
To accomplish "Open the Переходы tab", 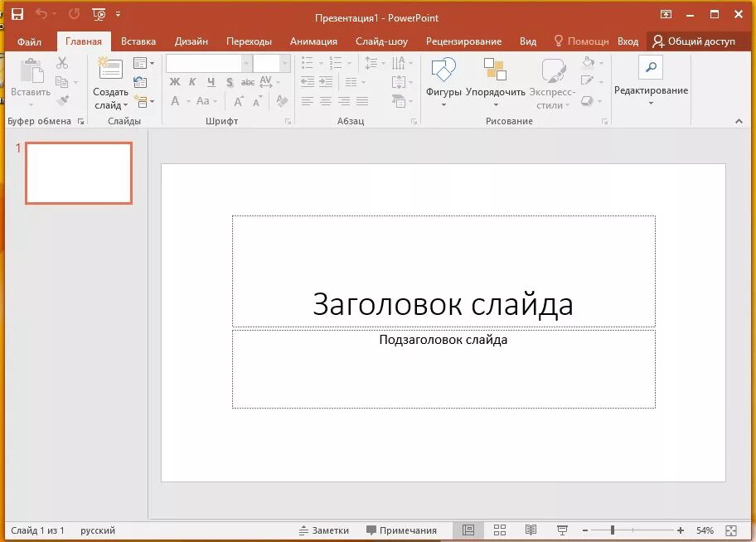I will 250,41.
